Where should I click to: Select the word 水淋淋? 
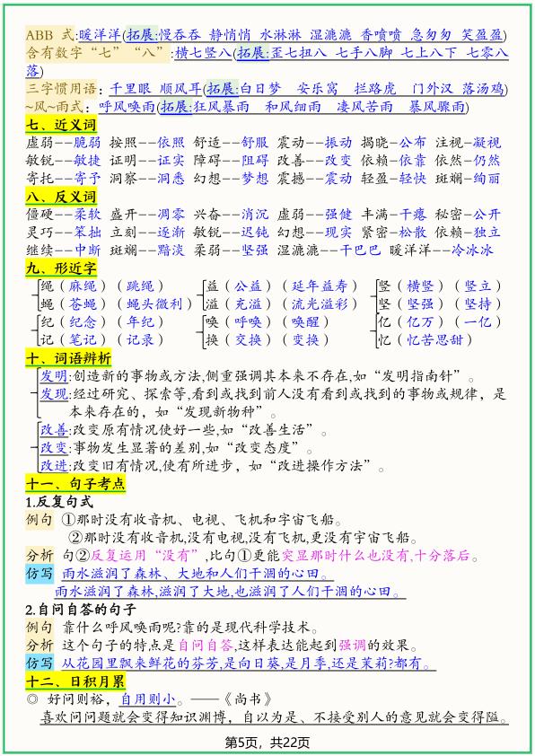(280, 35)
